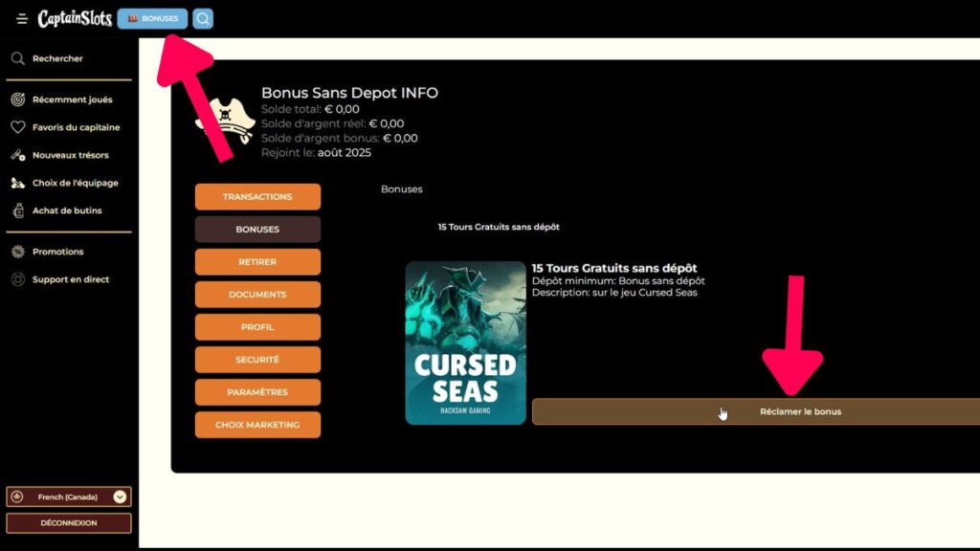Click the Favoris heart icon
980x551 pixels.
pyautogui.click(x=18, y=127)
